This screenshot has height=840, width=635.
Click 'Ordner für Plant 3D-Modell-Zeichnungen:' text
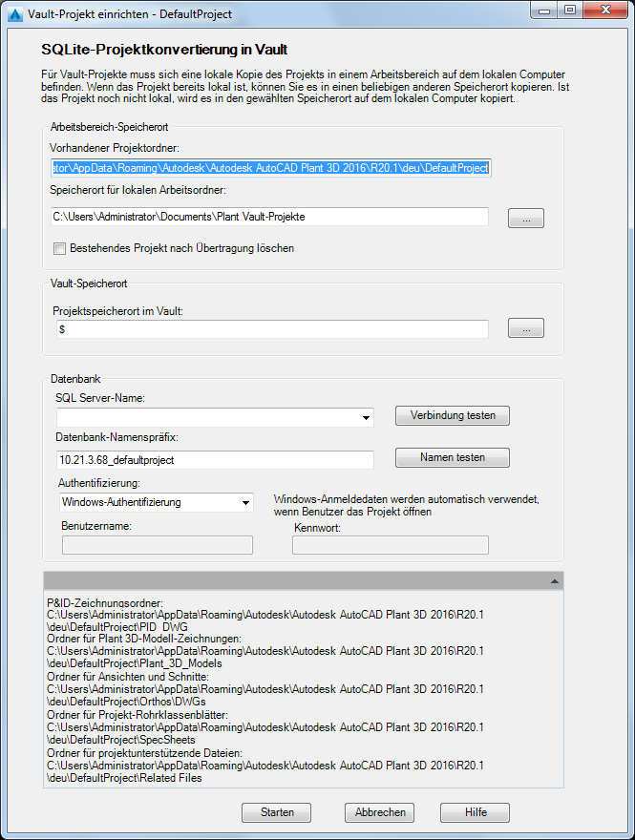[x=143, y=639]
